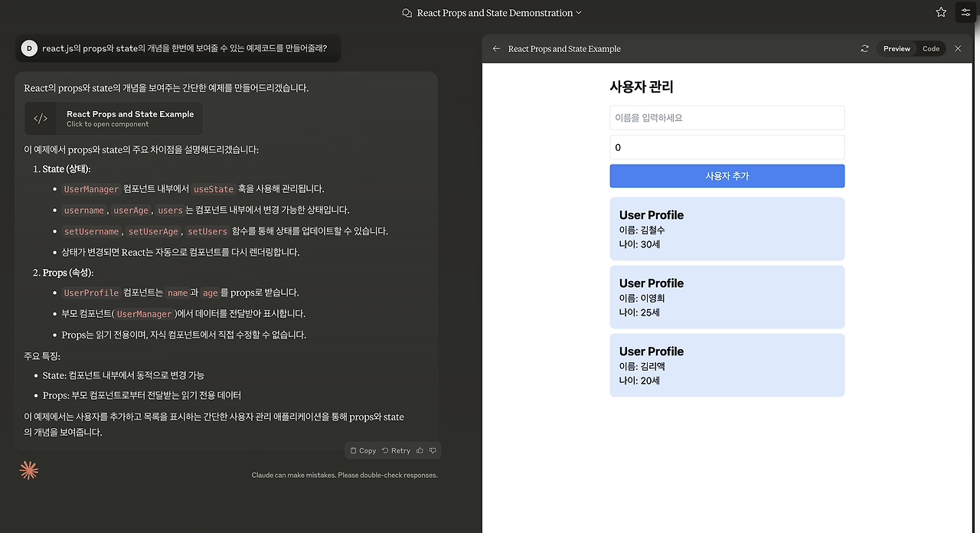
Task: Switch the artifact view to Preview
Action: (897, 48)
